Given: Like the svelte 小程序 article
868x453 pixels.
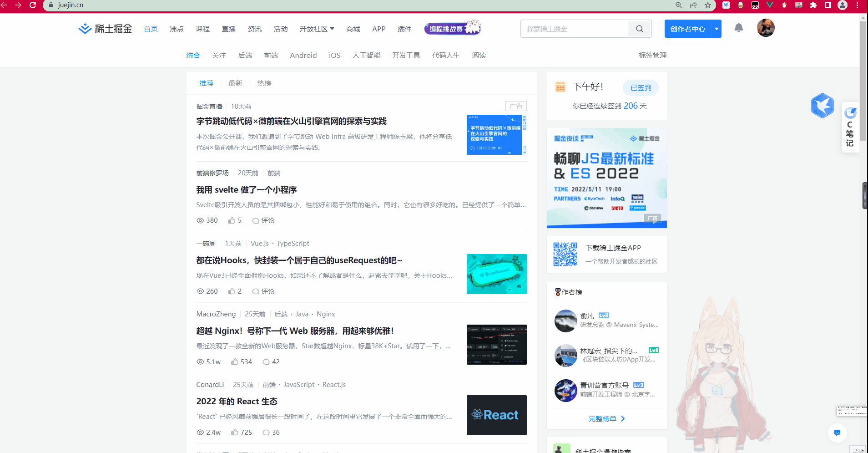Looking at the screenshot, I should tap(234, 220).
